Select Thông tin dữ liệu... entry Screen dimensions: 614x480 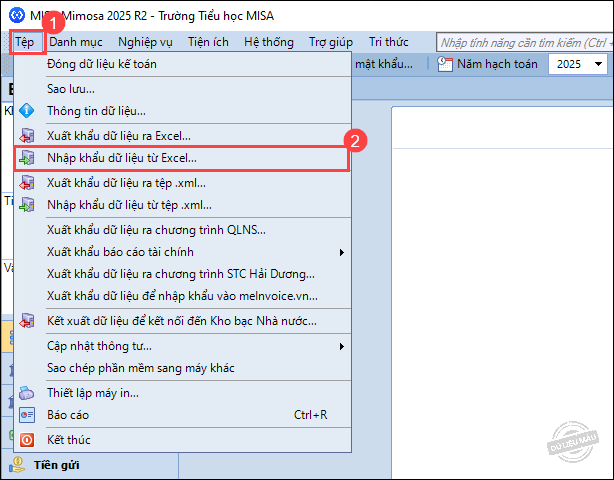tap(182, 111)
